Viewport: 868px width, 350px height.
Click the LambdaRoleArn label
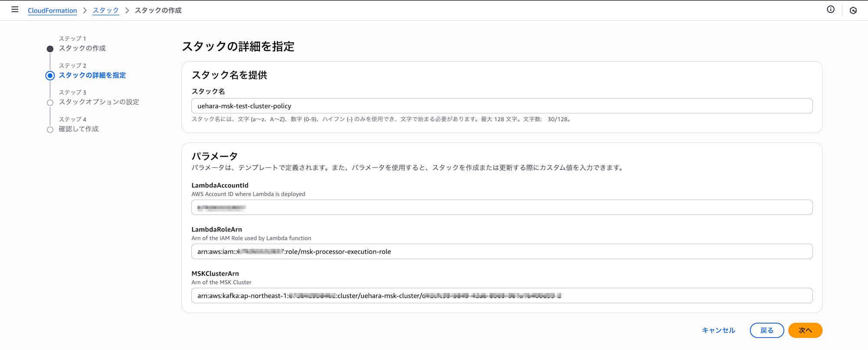click(217, 230)
